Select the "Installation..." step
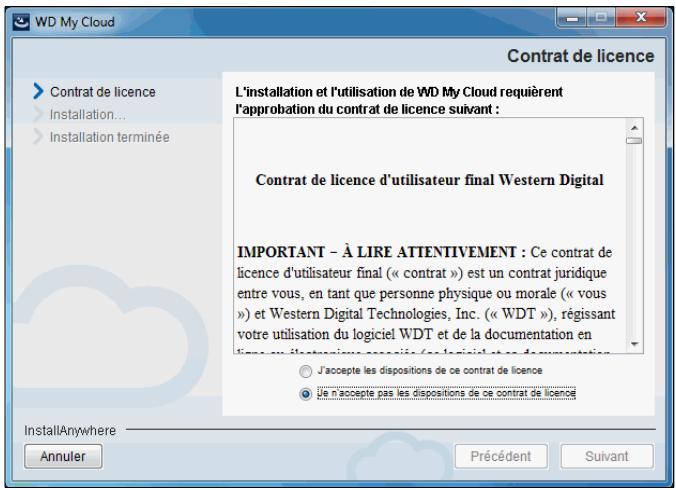Image resolution: width=676 pixels, height=490 pixels. (88, 115)
